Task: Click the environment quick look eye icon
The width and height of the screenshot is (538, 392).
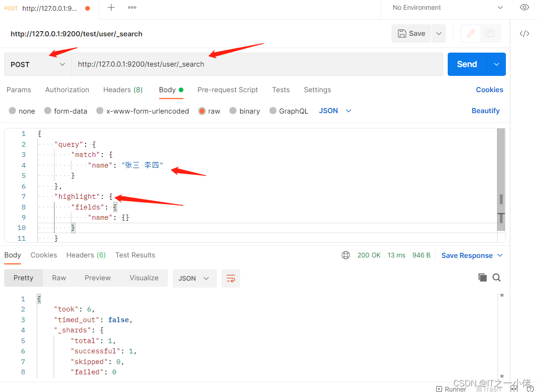Action: [525, 7]
